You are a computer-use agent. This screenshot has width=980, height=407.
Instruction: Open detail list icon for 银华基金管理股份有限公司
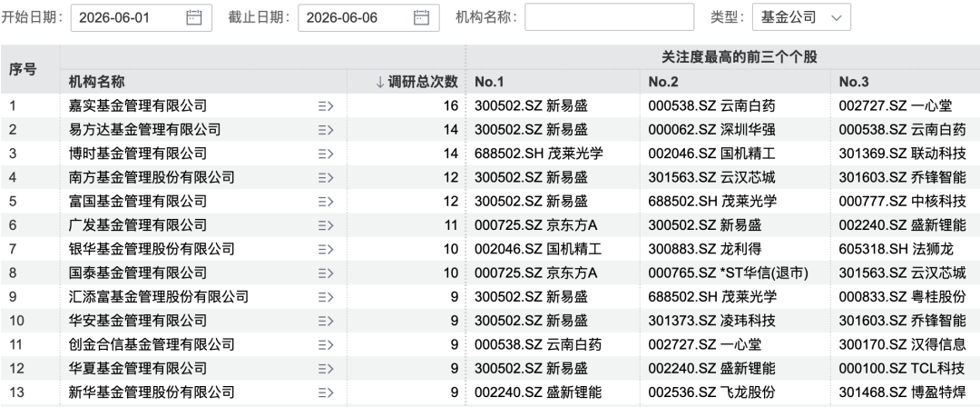(x=326, y=249)
